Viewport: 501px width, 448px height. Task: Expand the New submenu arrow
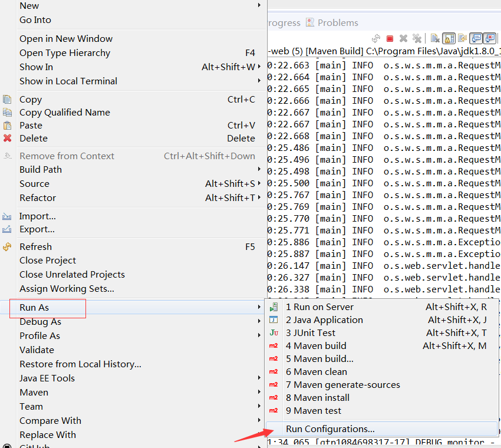click(259, 5)
